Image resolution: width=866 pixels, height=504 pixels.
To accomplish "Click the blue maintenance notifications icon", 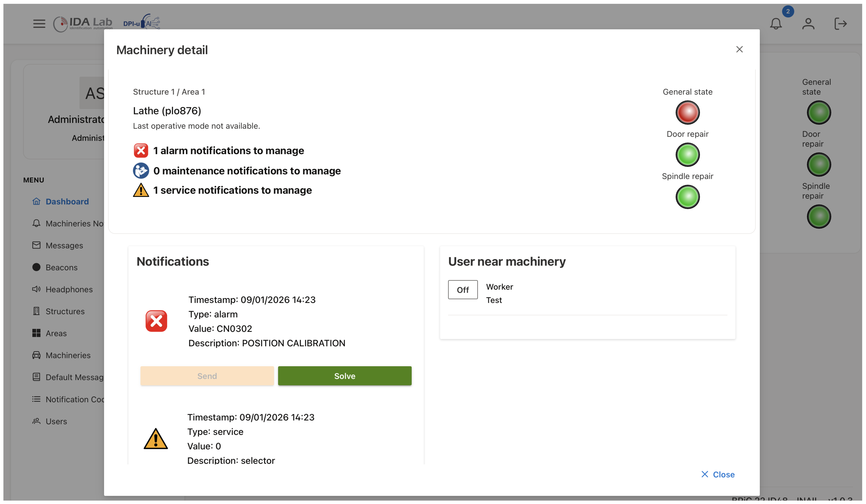I will 141,171.
